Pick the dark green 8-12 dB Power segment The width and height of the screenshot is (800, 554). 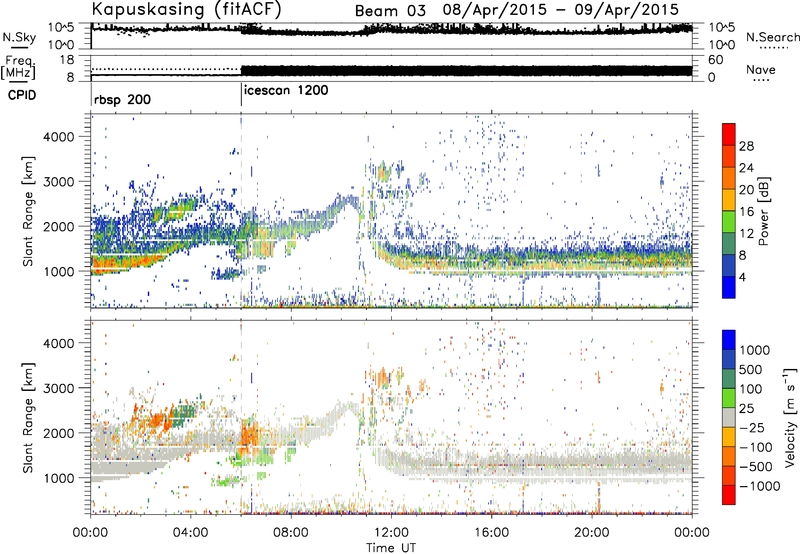729,244
